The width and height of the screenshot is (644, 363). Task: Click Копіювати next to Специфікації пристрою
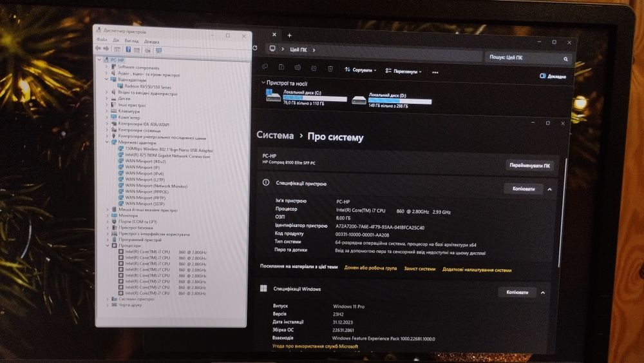(x=523, y=189)
